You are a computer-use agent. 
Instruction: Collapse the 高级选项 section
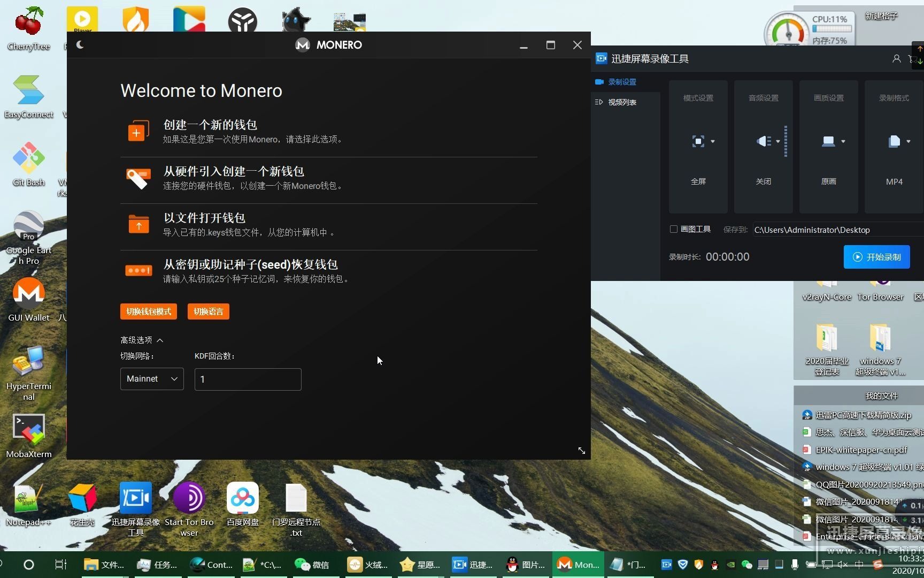pyautogui.click(x=142, y=340)
